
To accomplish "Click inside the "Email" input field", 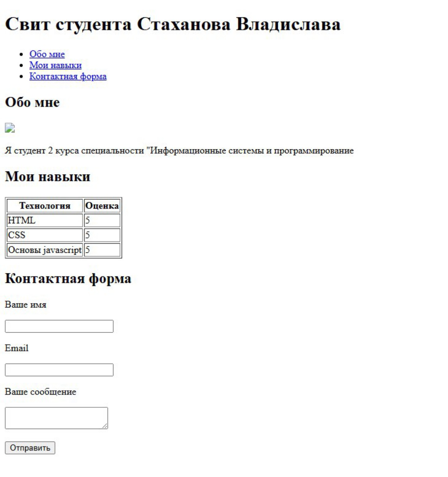I will click(x=59, y=370).
